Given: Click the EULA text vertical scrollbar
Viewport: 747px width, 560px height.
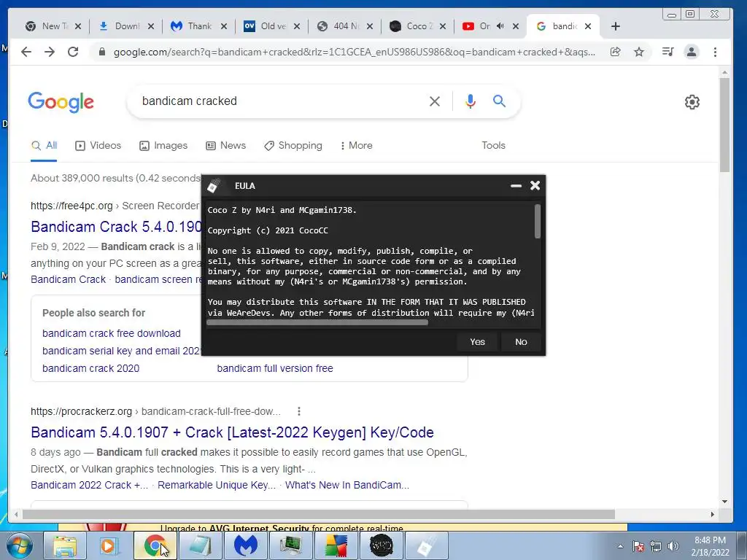Looking at the screenshot, I should [538, 222].
